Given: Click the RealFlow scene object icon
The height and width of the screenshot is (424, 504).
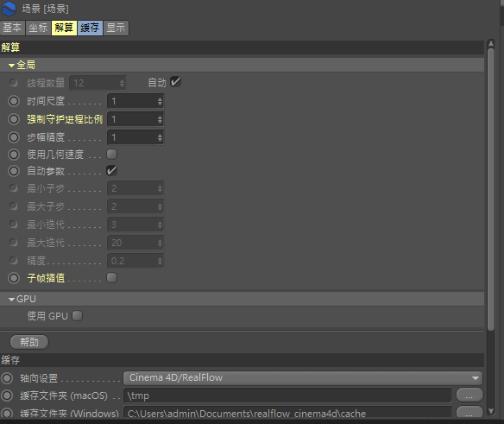Looking at the screenshot, I should (9, 9).
